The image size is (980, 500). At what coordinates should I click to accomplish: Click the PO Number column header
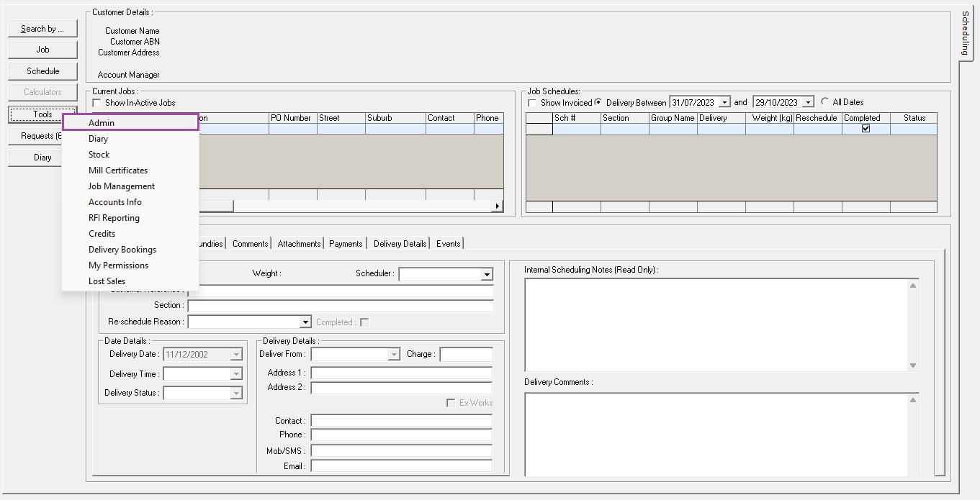pyautogui.click(x=293, y=118)
